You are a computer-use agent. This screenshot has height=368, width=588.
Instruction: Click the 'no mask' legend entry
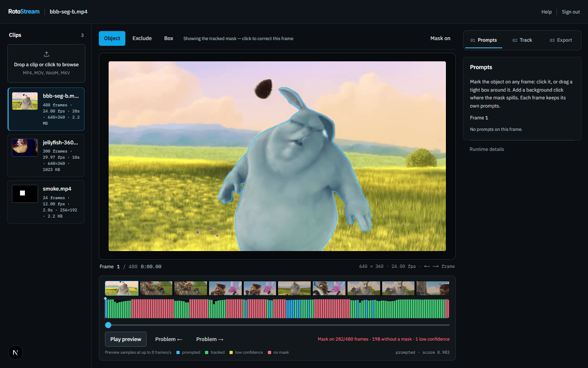tap(278, 352)
